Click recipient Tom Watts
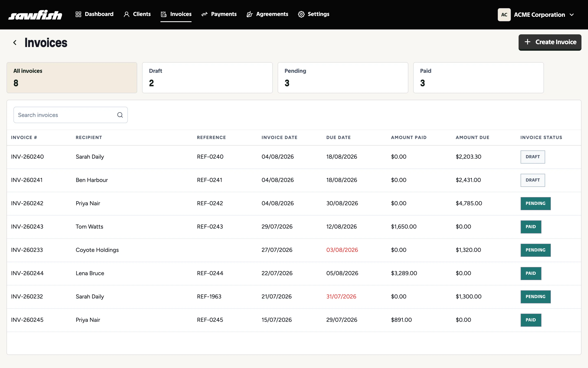 coord(89,227)
